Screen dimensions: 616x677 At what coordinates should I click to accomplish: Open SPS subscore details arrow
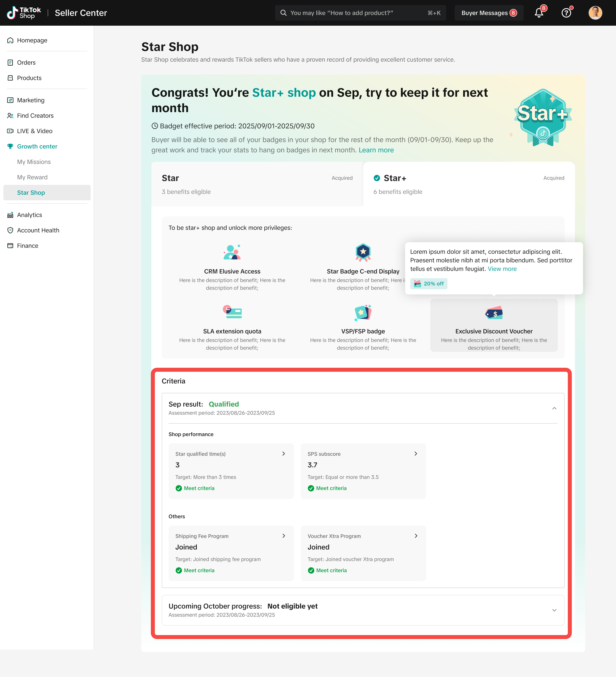(x=416, y=454)
